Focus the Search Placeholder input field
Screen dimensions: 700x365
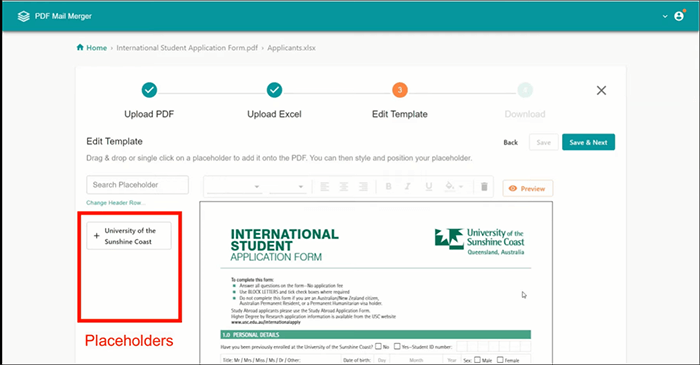coord(138,185)
